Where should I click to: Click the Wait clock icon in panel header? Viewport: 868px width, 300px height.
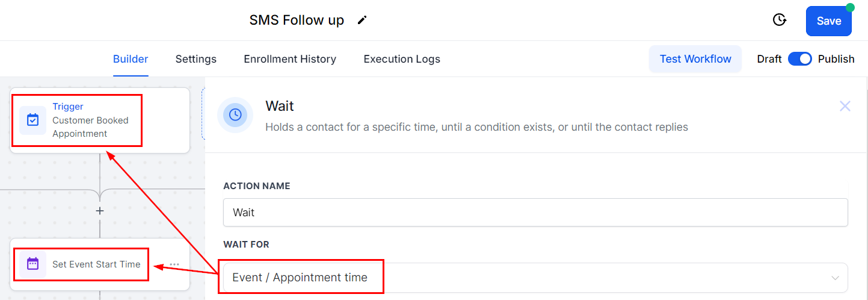(x=235, y=114)
